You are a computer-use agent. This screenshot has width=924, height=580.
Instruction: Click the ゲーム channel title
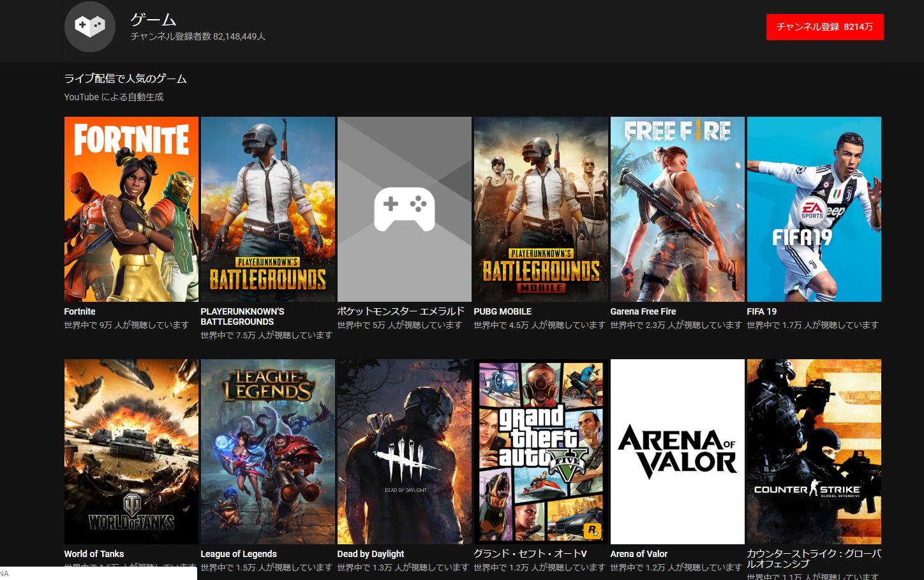point(153,19)
